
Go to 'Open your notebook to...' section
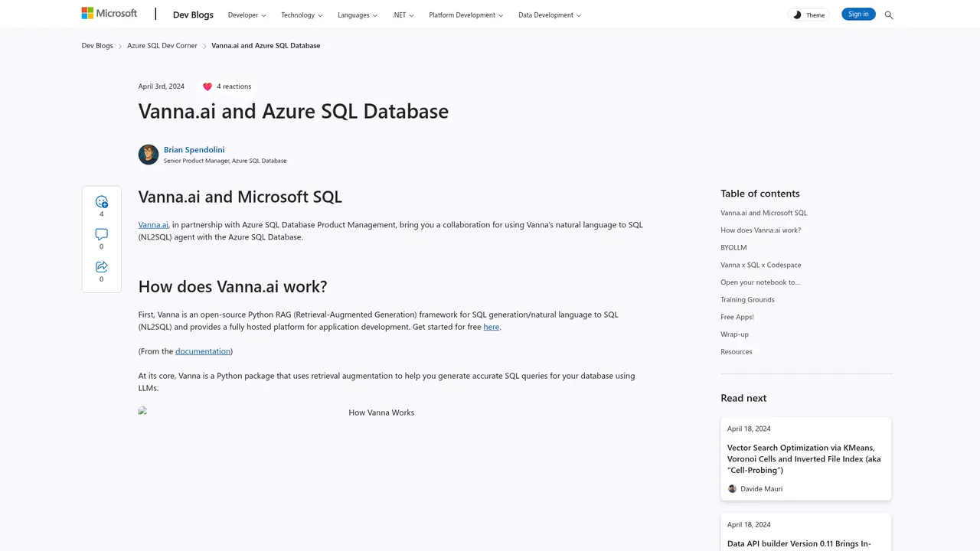pos(760,282)
